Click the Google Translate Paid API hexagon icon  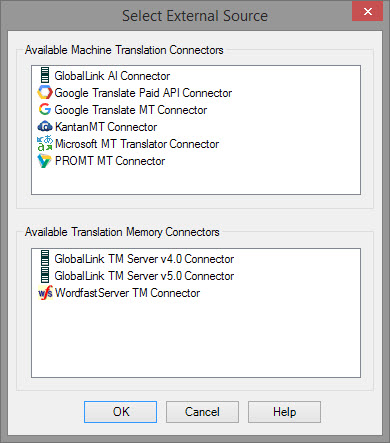pos(45,92)
